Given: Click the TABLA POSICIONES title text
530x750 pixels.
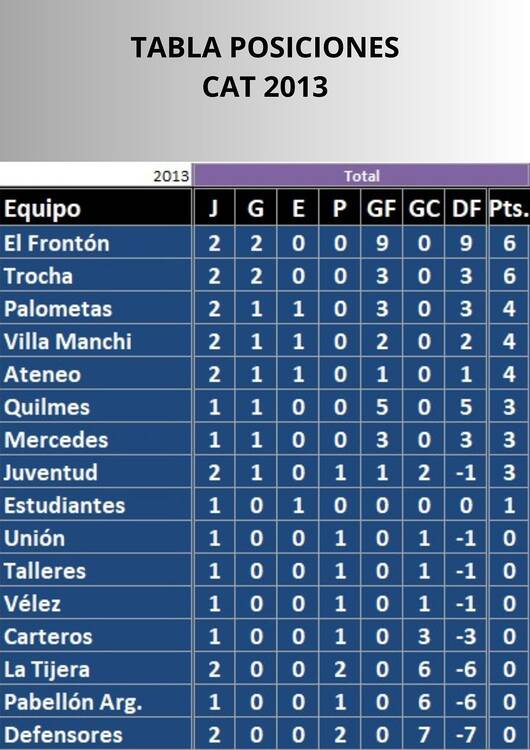Looking at the screenshot, I should (265, 47).
